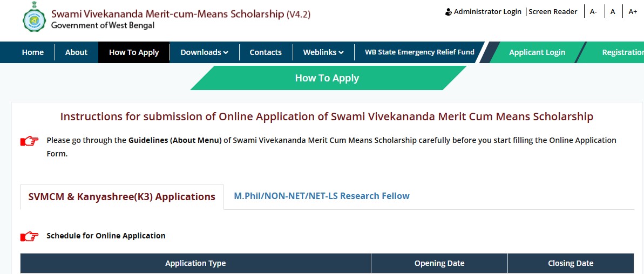This screenshot has height=274, width=644.
Task: Click the Administrator Login user icon
Action: tap(449, 12)
